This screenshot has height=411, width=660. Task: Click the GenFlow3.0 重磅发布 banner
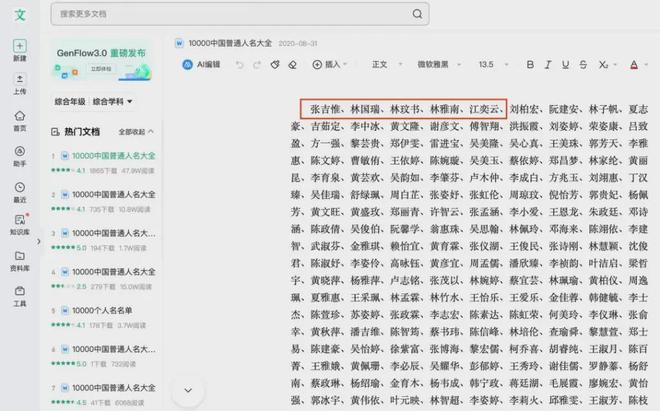pyautogui.click(x=102, y=61)
